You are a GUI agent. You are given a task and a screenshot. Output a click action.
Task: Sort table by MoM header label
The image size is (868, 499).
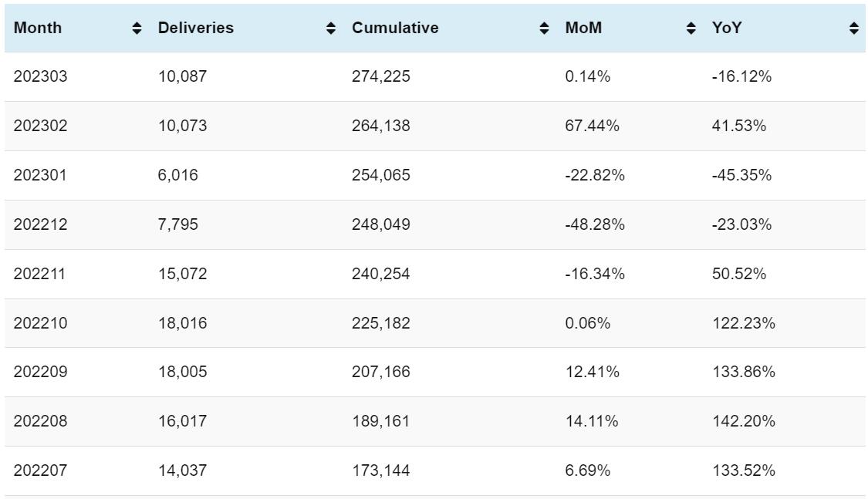coord(583,29)
